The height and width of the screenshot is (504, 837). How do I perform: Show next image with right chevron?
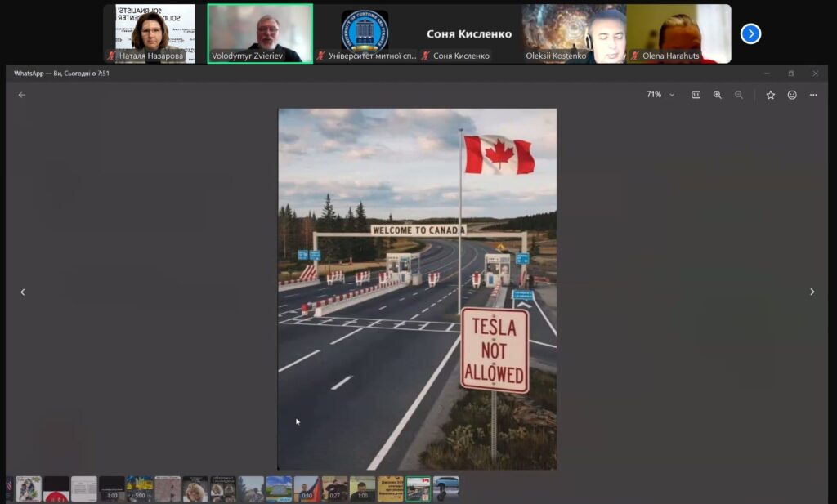pos(812,292)
